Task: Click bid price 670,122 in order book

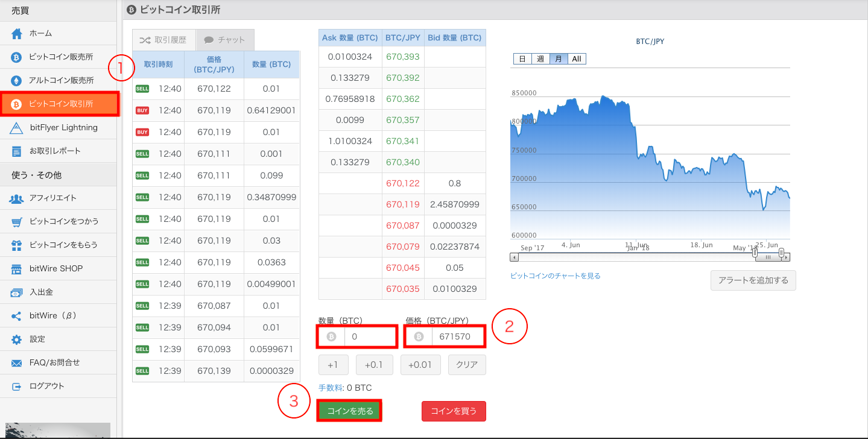Action: (x=402, y=183)
